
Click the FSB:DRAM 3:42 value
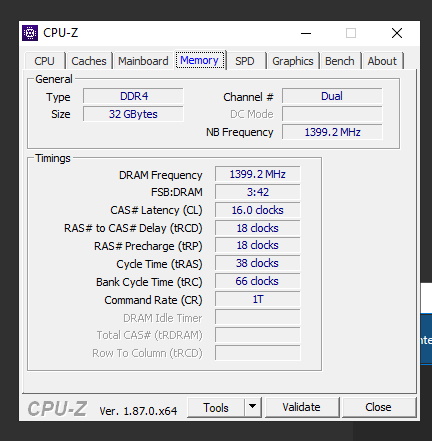[258, 192]
